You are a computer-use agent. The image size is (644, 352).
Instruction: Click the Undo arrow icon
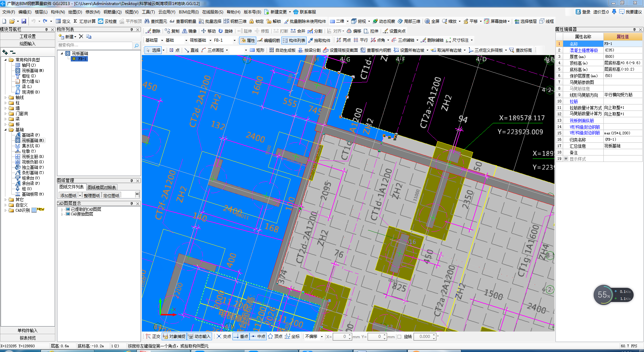tap(34, 21)
